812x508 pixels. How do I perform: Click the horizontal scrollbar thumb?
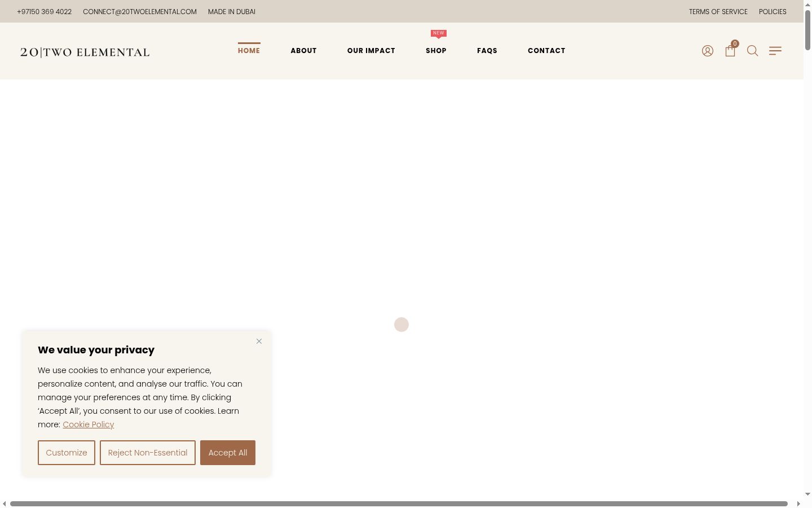click(x=399, y=503)
